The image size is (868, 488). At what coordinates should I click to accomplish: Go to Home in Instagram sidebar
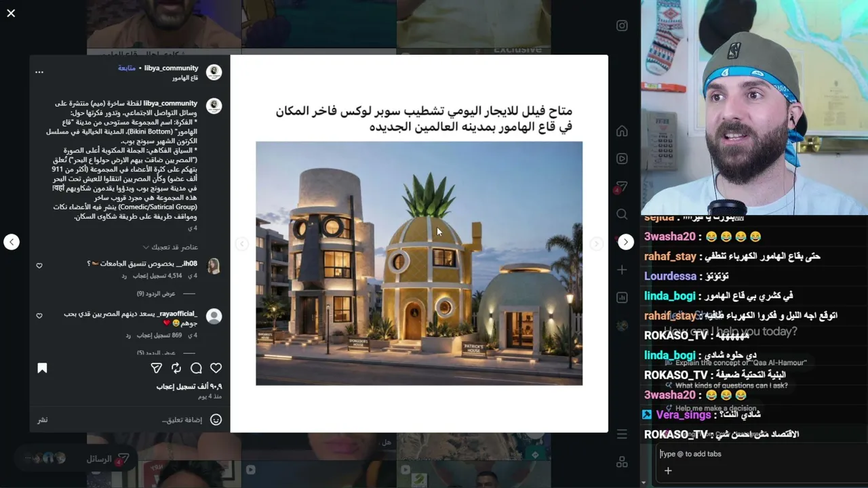coord(622,131)
